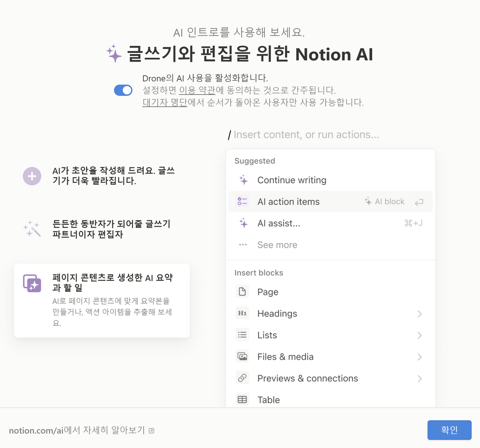Click the ⌘+J shortcut label
The image size is (480, 448).
(x=413, y=223)
